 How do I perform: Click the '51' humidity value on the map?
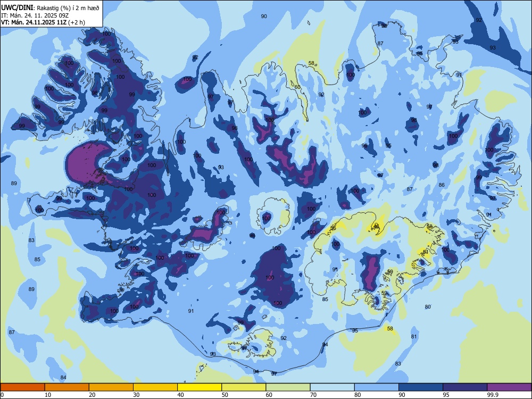point(426,252)
